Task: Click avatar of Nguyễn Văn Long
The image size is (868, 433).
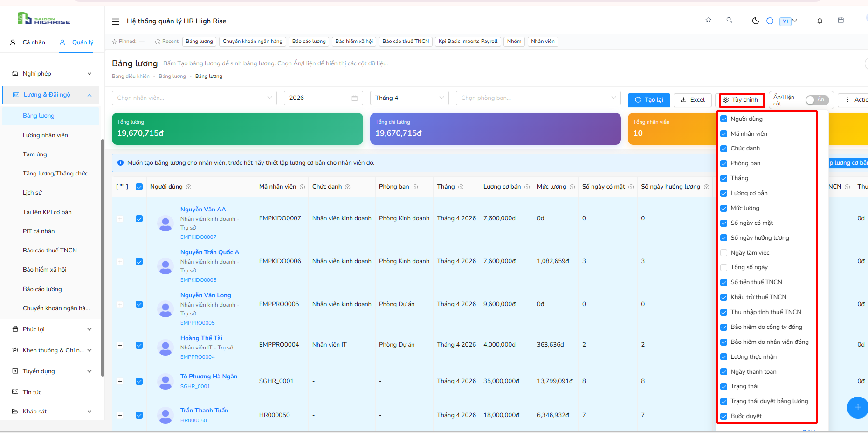Action: pyautogui.click(x=165, y=309)
